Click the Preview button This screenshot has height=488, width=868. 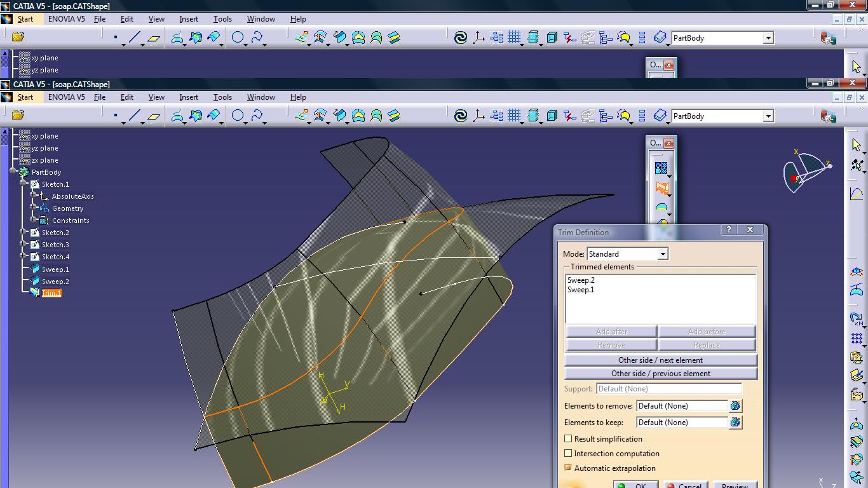(735, 485)
